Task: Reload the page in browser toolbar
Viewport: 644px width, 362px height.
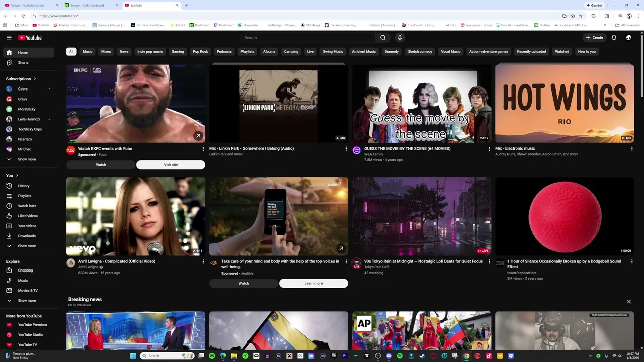Action: point(23,16)
